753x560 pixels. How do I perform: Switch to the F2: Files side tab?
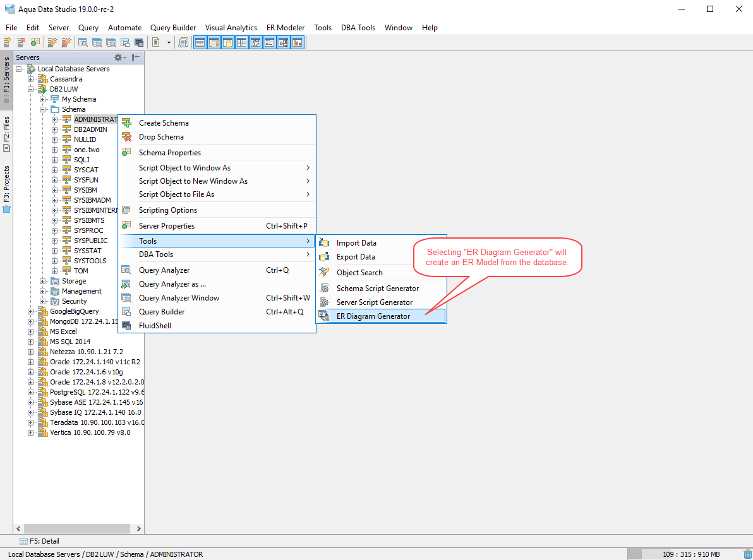point(6,134)
